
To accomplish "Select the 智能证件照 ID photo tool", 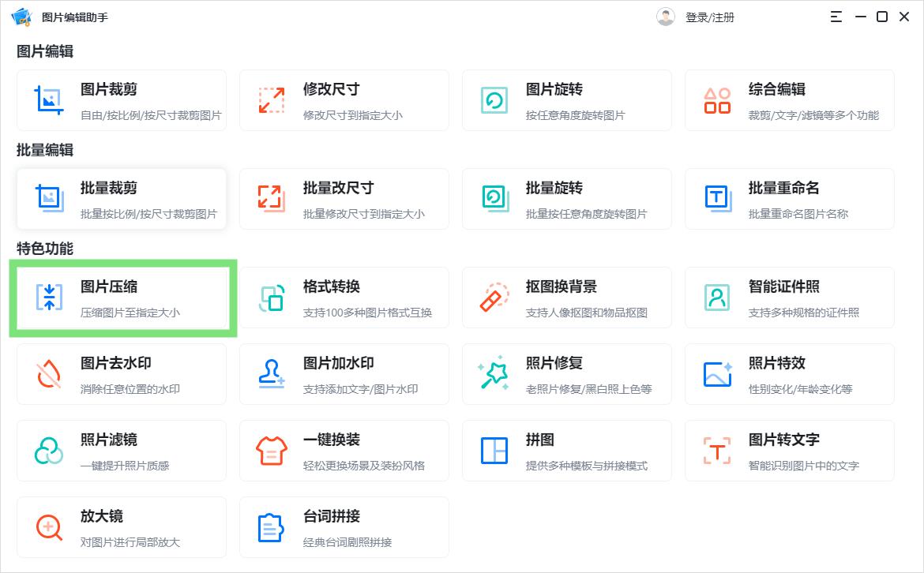I will [790, 298].
